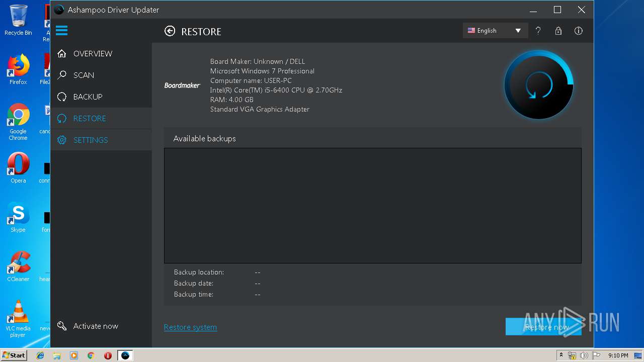Show hidden tray icons arrow

561,355
